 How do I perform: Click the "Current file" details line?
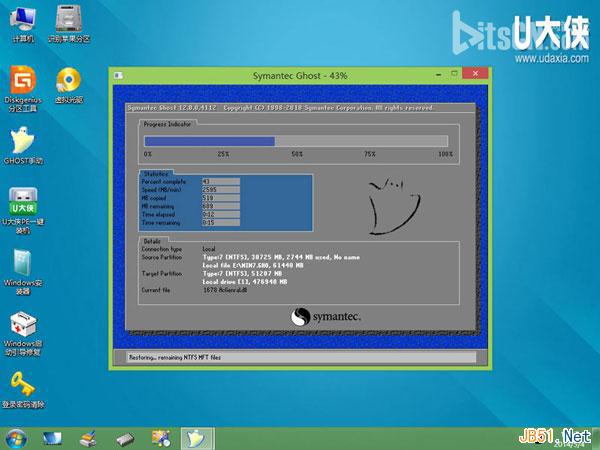click(225, 290)
